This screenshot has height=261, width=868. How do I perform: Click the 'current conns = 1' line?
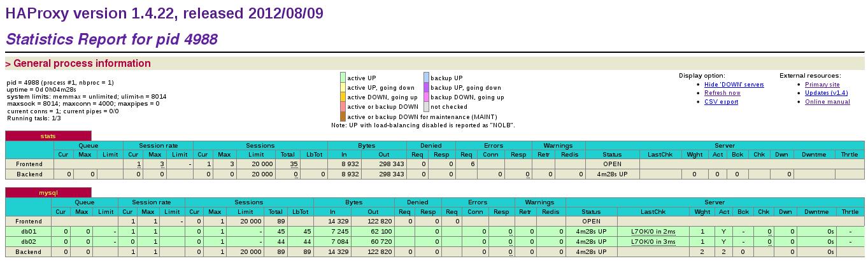[x=62, y=111]
